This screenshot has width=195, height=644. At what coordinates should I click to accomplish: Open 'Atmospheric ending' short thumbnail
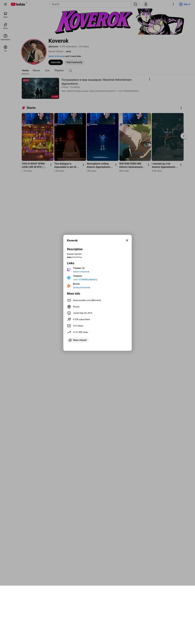tap(103, 137)
